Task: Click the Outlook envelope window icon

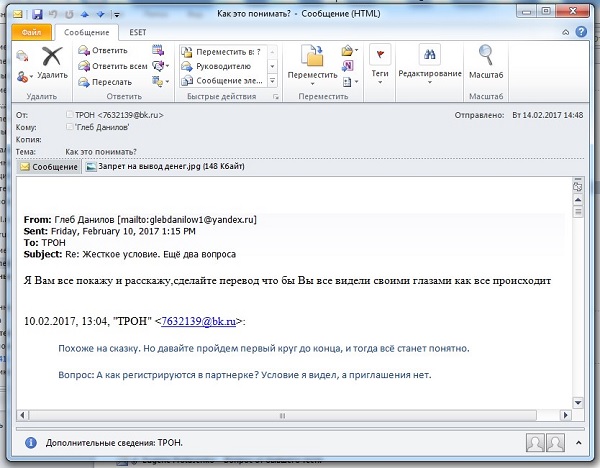Action: tap(18, 15)
